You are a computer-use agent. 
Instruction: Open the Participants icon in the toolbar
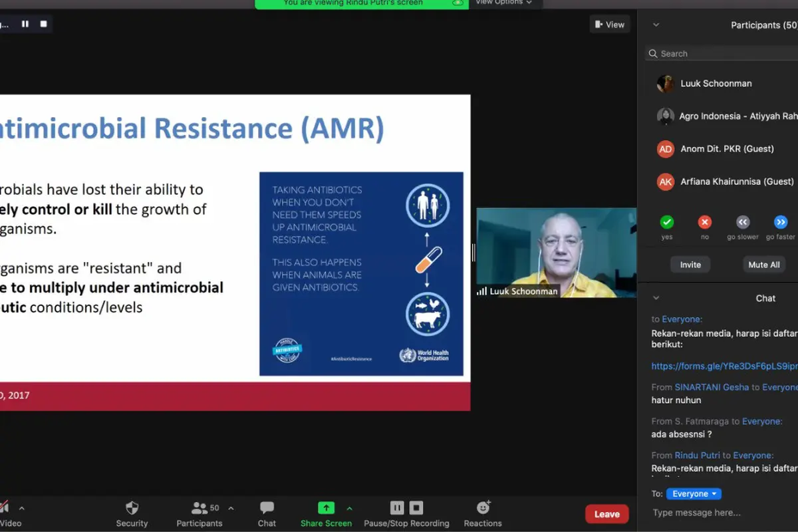point(199,508)
